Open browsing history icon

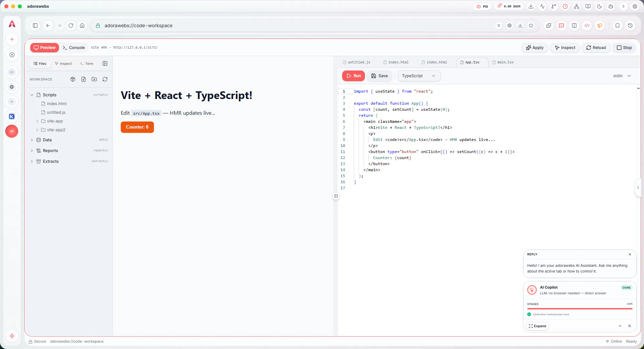point(630,26)
